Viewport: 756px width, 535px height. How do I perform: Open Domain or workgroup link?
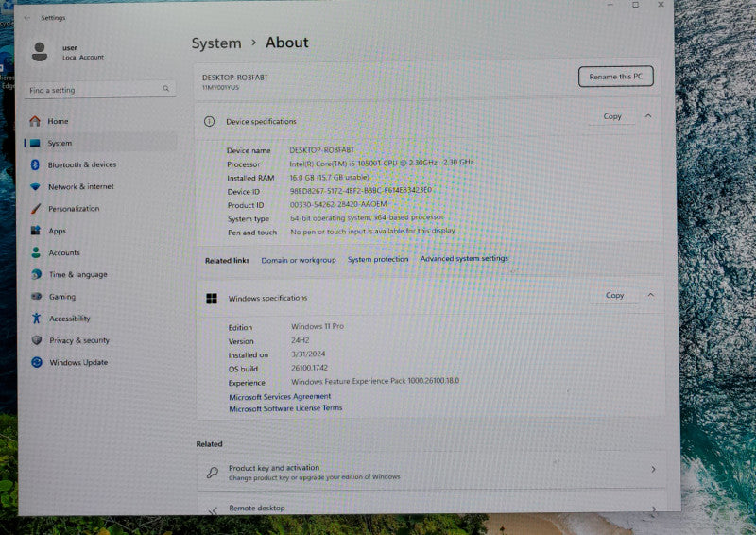(x=299, y=260)
